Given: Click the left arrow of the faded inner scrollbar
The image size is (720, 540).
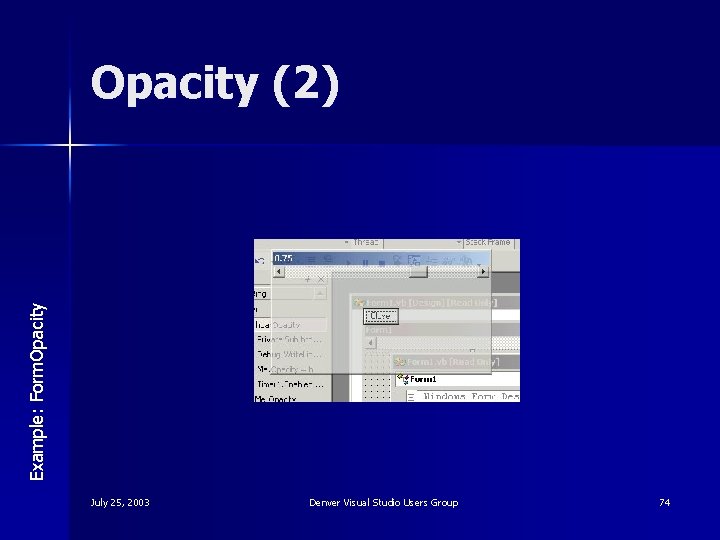Looking at the screenshot, I should (x=371, y=343).
